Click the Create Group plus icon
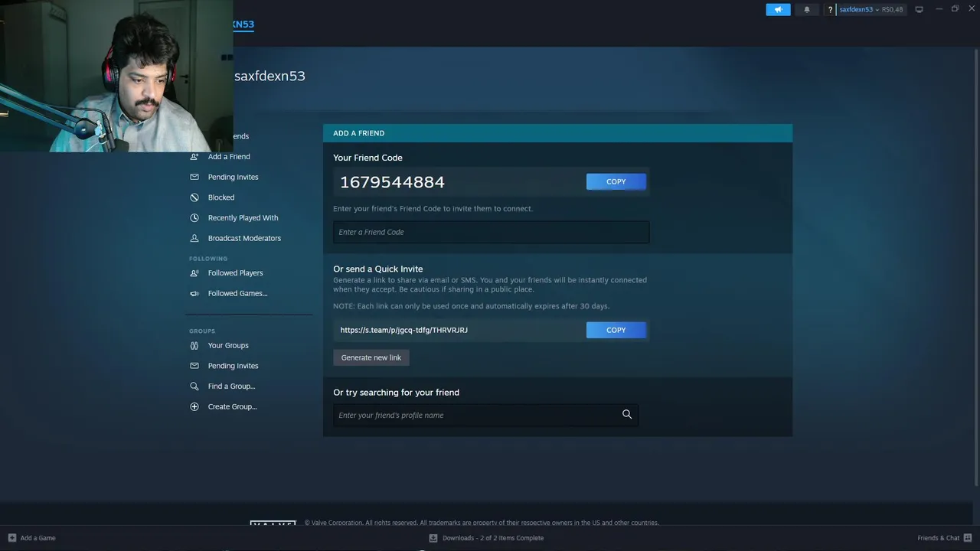 [x=194, y=406]
